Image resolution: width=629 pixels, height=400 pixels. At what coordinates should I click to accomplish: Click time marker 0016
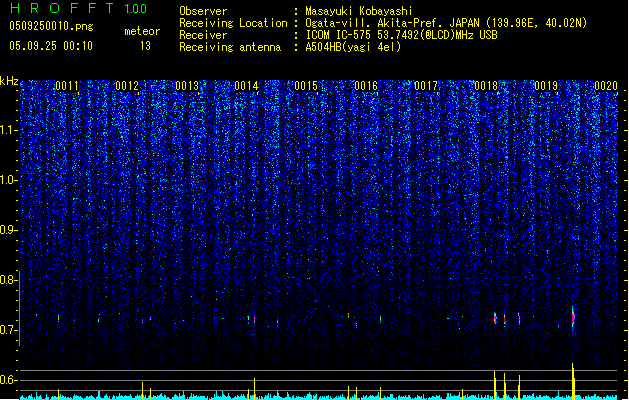(x=366, y=86)
